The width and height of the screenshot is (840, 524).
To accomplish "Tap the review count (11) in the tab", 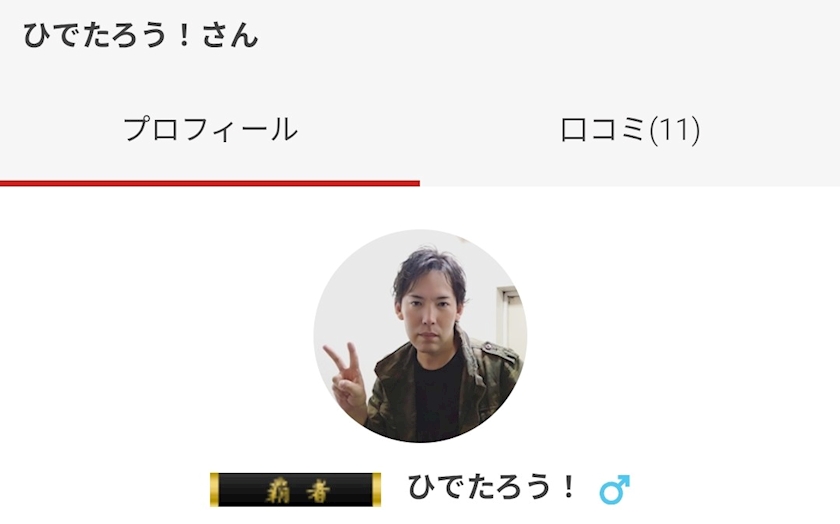I will pyautogui.click(x=674, y=130).
